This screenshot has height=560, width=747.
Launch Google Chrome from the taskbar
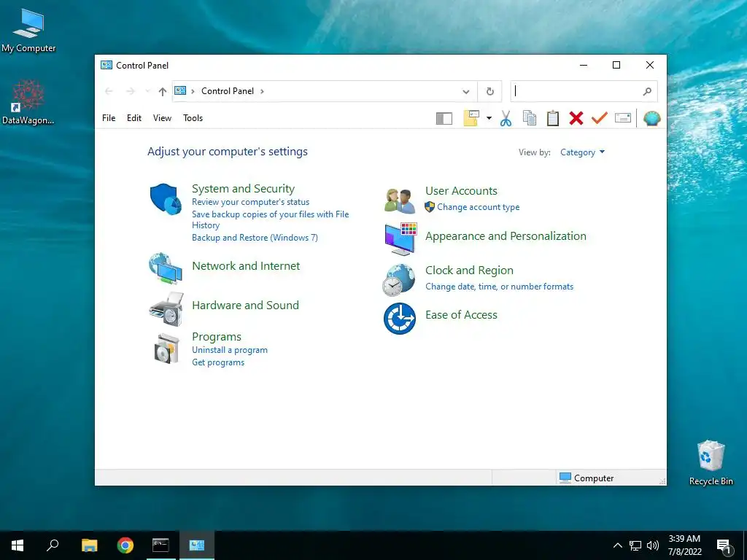pos(125,545)
